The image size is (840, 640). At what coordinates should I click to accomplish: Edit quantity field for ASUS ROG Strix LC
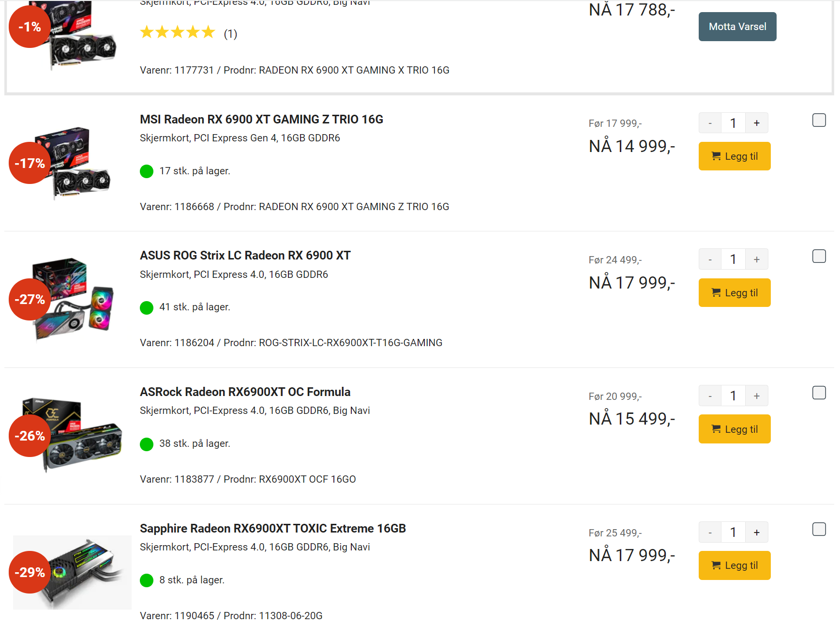click(x=733, y=259)
